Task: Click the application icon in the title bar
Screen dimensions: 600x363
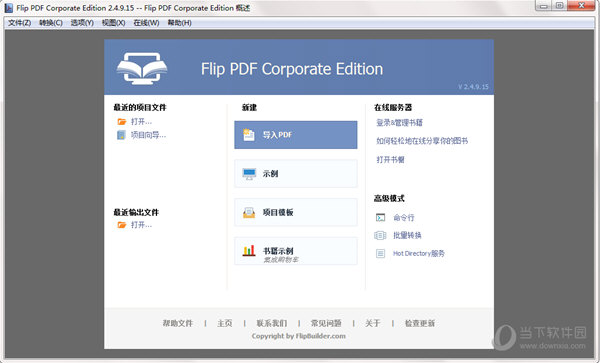Action: (x=8, y=8)
